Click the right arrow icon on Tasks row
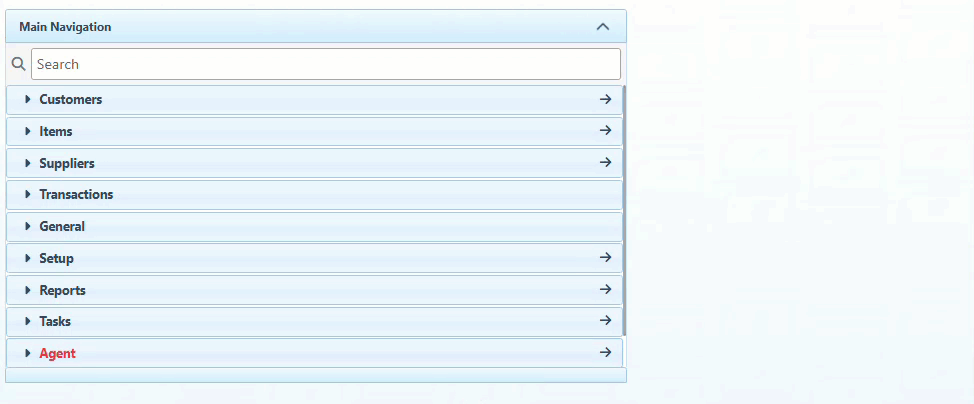 click(605, 321)
